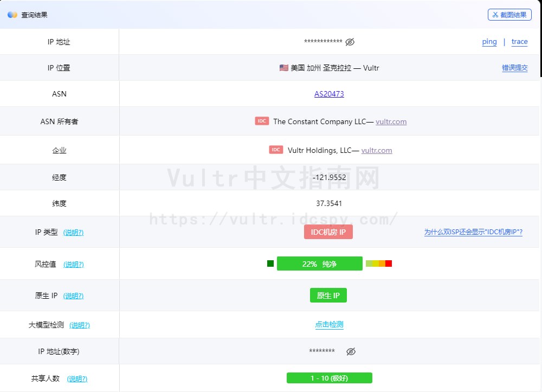Open the AS20473 ASN link
This screenshot has height=392, width=542.
[329, 94]
